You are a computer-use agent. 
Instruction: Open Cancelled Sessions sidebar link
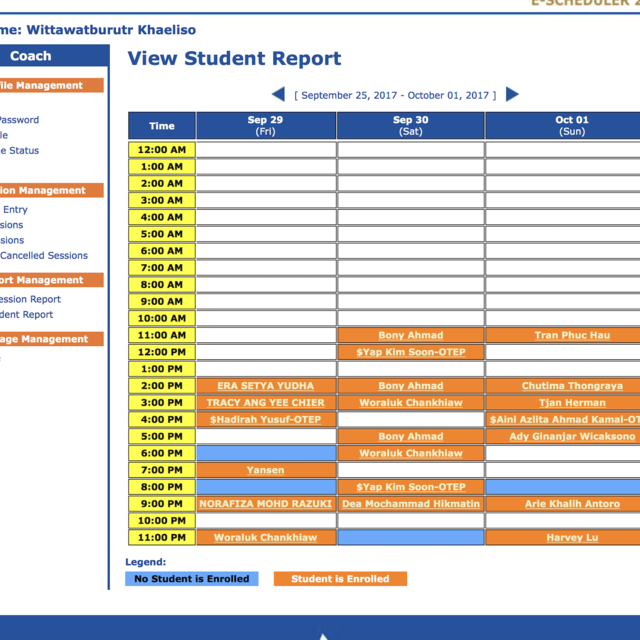pyautogui.click(x=44, y=256)
